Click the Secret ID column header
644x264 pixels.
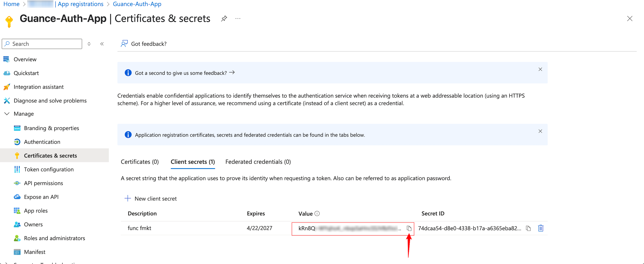pyautogui.click(x=433, y=214)
